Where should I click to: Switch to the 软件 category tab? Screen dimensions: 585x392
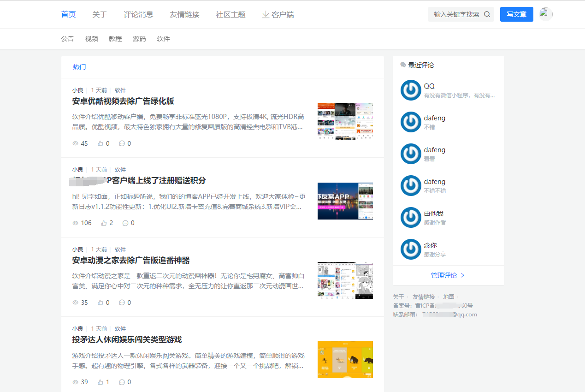pyautogui.click(x=163, y=39)
